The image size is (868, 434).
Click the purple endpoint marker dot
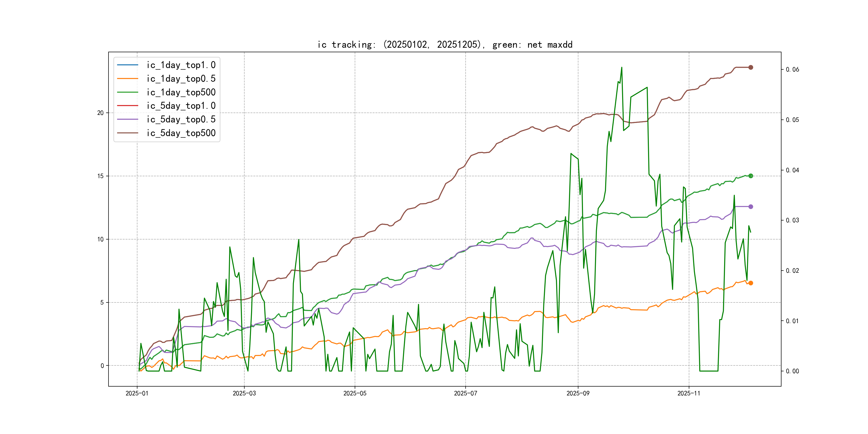(x=751, y=207)
